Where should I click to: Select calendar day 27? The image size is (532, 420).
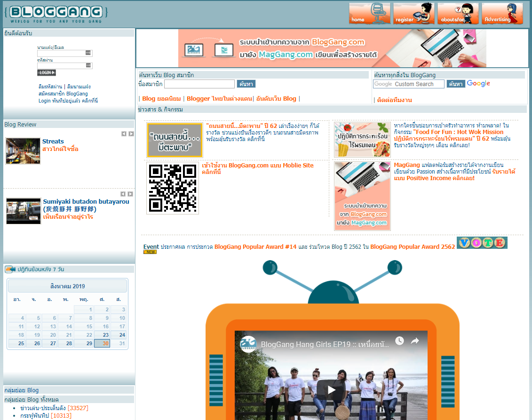click(x=49, y=343)
